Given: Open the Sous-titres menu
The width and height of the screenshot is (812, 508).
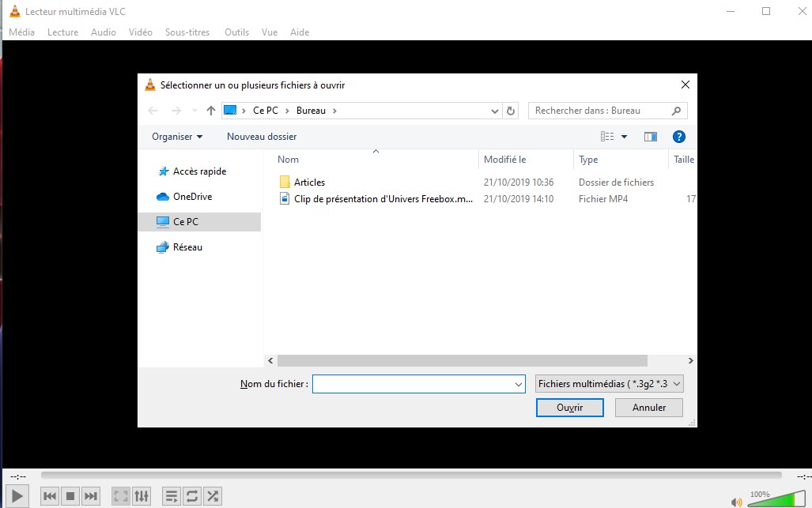Looking at the screenshot, I should (x=187, y=32).
